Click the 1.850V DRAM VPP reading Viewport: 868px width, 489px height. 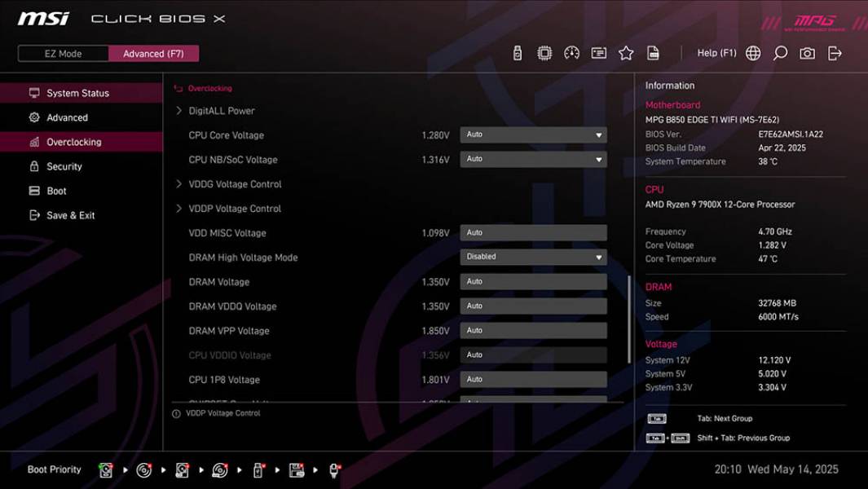tap(435, 331)
